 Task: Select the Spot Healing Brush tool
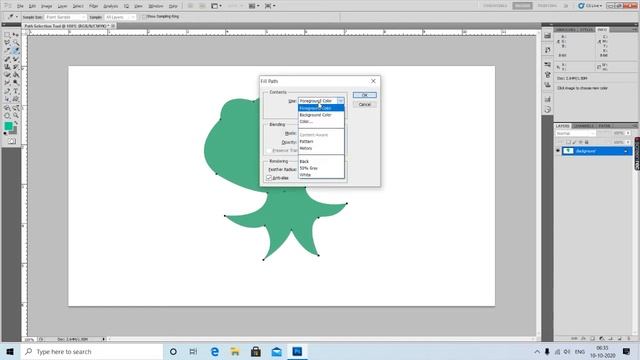click(7, 59)
